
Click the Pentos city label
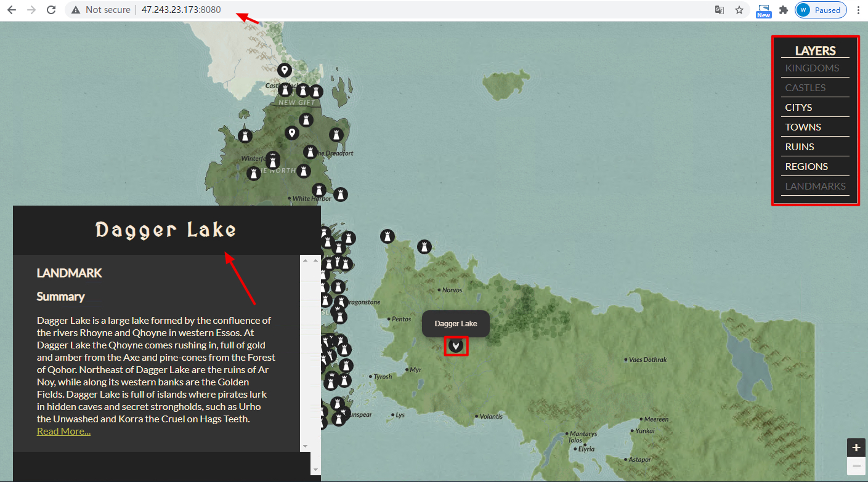pos(401,319)
